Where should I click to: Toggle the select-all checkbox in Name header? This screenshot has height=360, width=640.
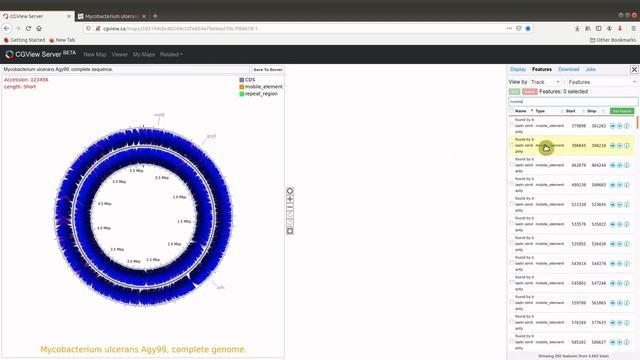[x=511, y=111]
